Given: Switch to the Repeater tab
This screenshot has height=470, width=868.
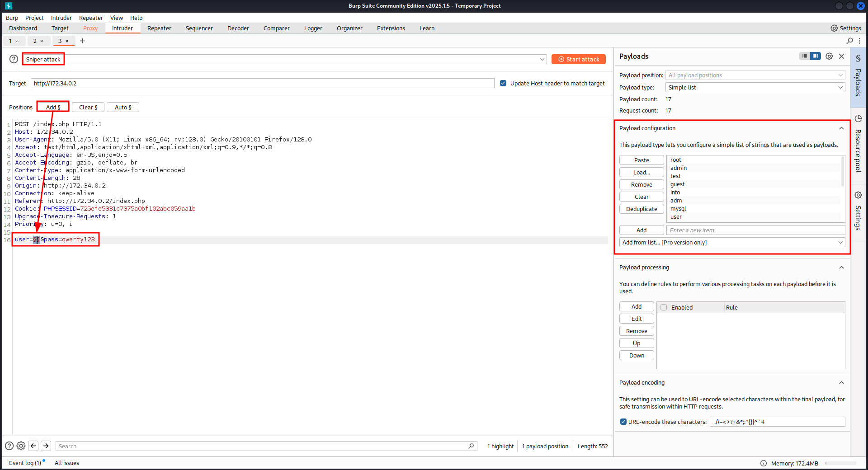Looking at the screenshot, I should pos(159,28).
